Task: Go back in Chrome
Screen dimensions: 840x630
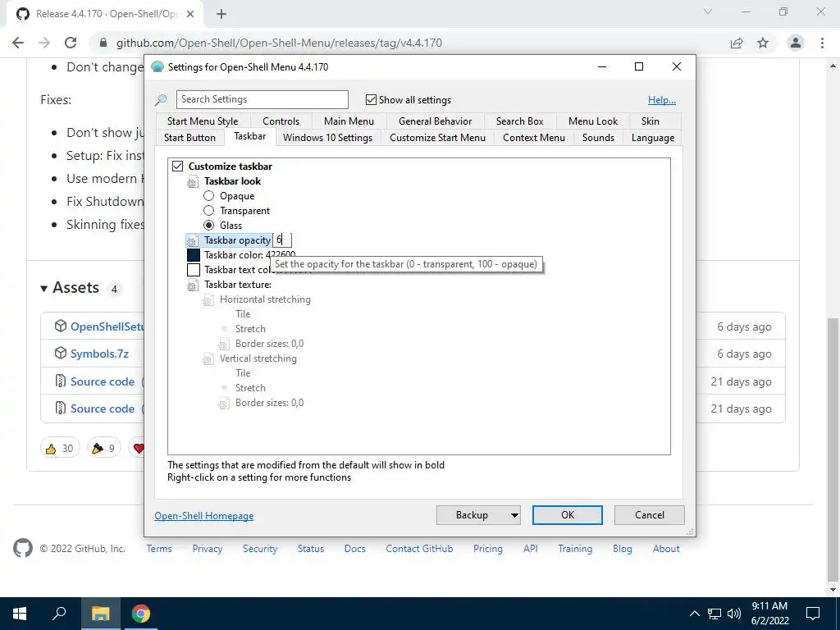Action: pyautogui.click(x=18, y=43)
